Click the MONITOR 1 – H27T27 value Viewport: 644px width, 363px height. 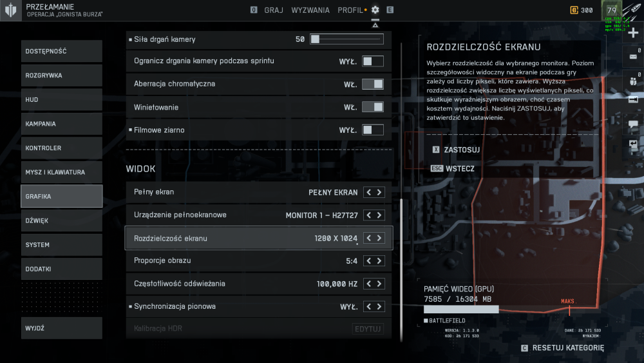tap(321, 215)
